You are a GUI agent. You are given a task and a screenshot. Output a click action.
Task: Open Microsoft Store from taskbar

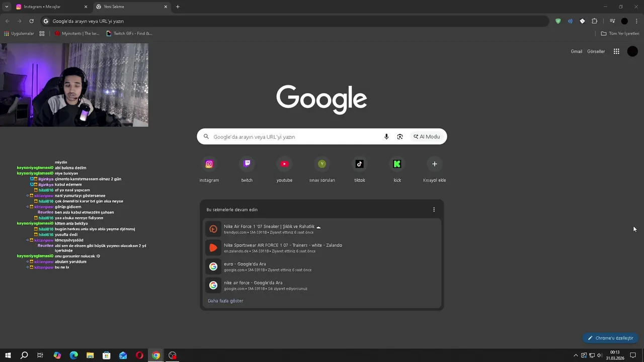click(x=107, y=355)
